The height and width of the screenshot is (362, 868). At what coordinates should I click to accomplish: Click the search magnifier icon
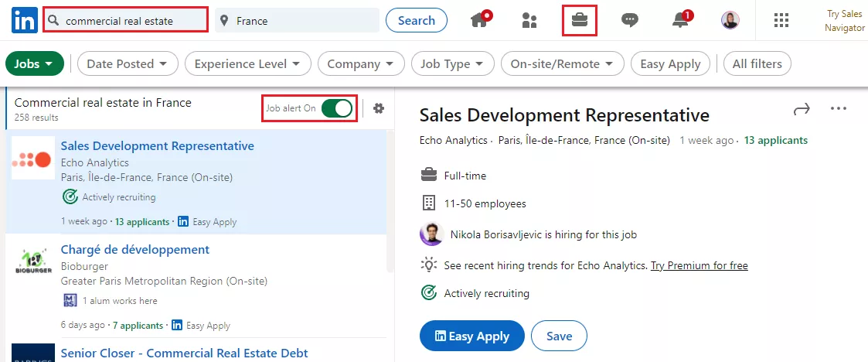(53, 21)
